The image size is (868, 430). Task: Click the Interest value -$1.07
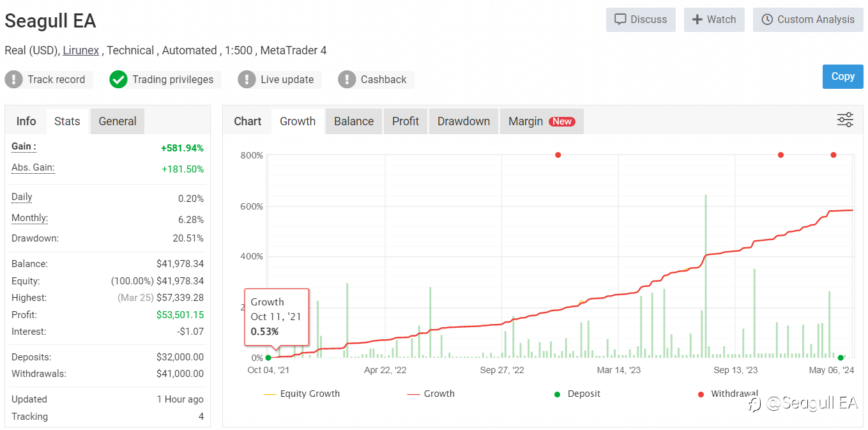click(x=191, y=332)
